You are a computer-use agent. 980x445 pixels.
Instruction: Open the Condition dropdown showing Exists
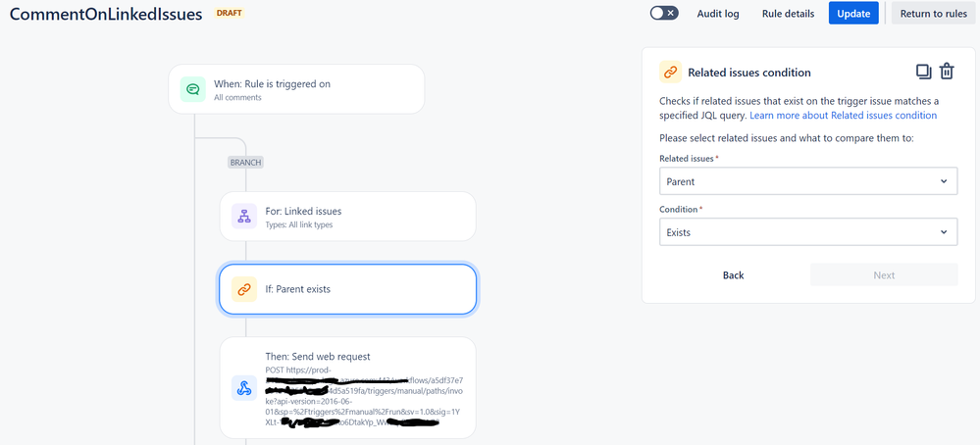click(x=808, y=232)
